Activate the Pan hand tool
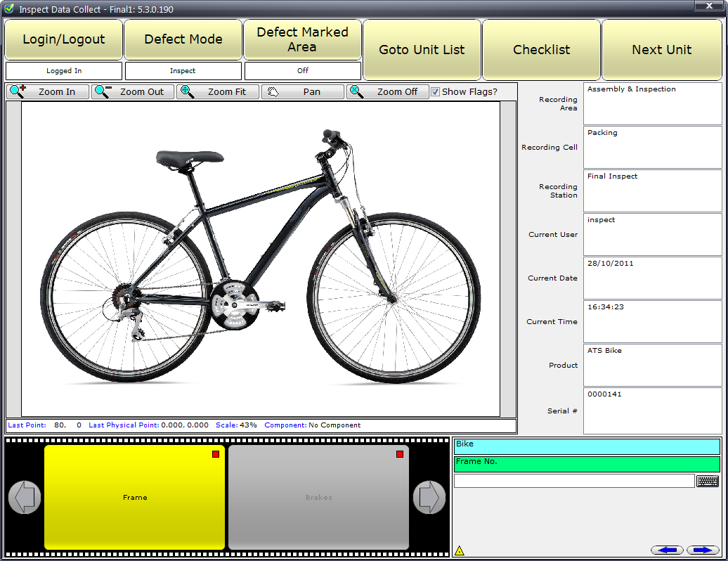The height and width of the screenshot is (561, 728). click(303, 92)
